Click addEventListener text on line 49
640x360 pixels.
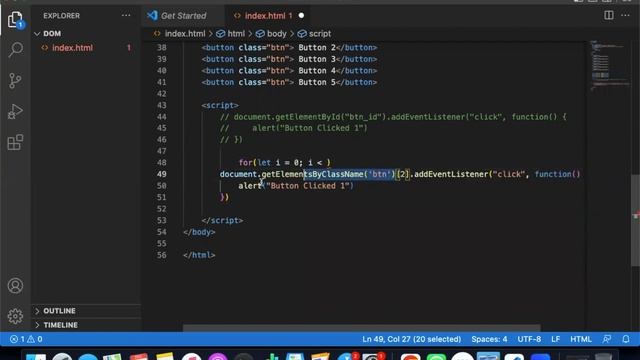coord(451,174)
